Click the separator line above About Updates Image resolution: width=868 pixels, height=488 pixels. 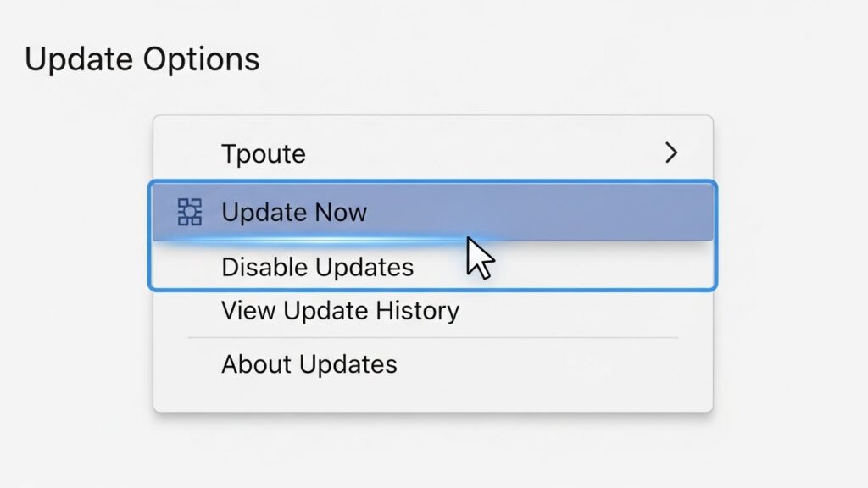coord(433,337)
